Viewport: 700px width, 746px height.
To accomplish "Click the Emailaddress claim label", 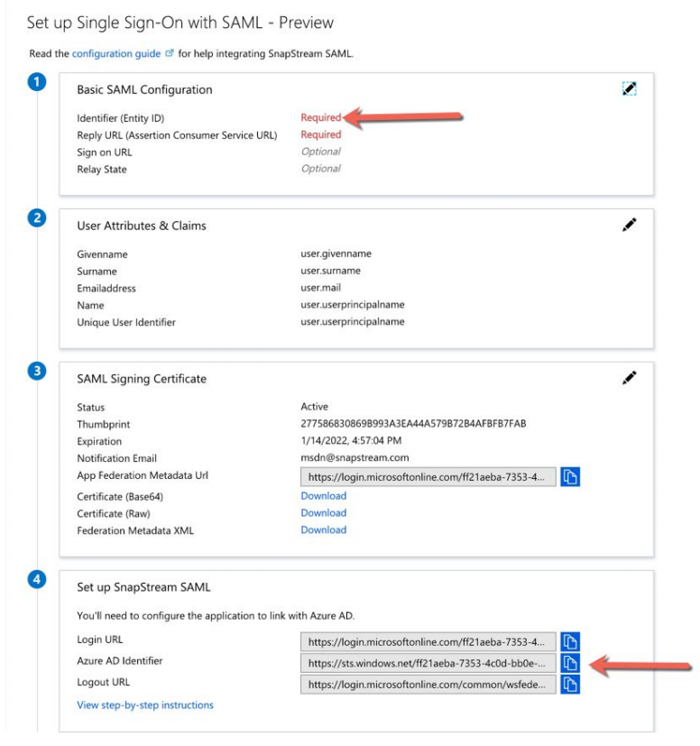I will [x=106, y=289].
